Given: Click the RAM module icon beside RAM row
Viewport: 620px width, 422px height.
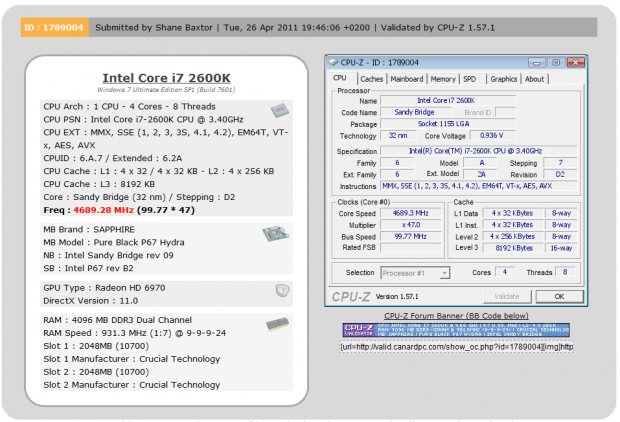Looking at the screenshot, I should pos(277,324).
